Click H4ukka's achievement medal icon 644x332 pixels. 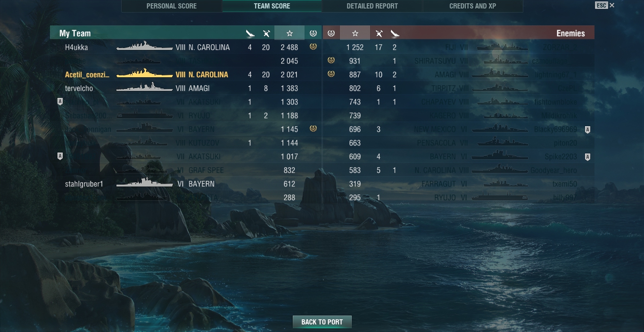click(313, 47)
